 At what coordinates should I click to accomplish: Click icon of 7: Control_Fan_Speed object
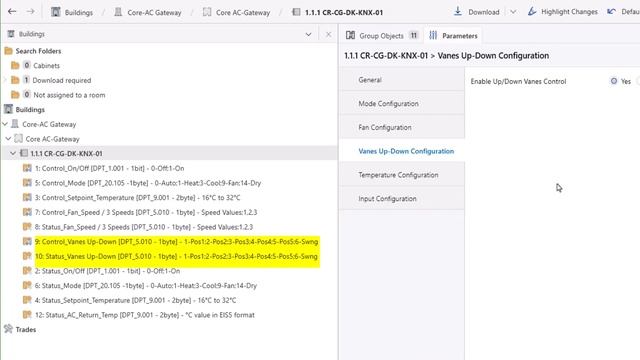tap(27, 212)
